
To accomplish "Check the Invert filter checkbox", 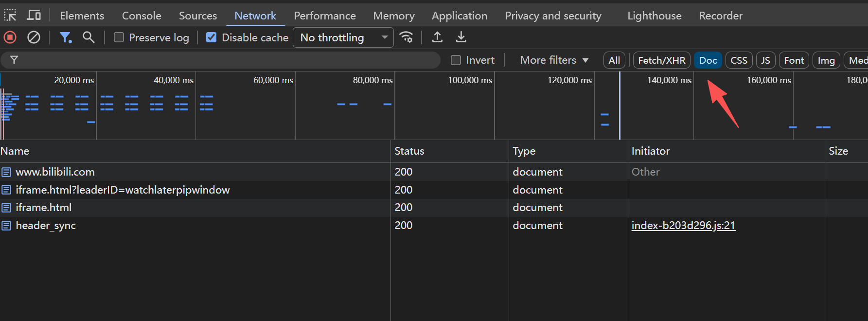I will tap(456, 60).
